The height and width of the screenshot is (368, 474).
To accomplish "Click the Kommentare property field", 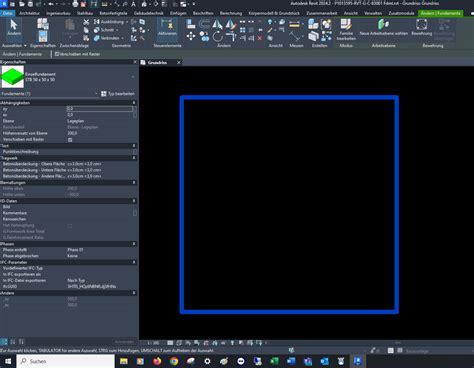I will pos(100,213).
